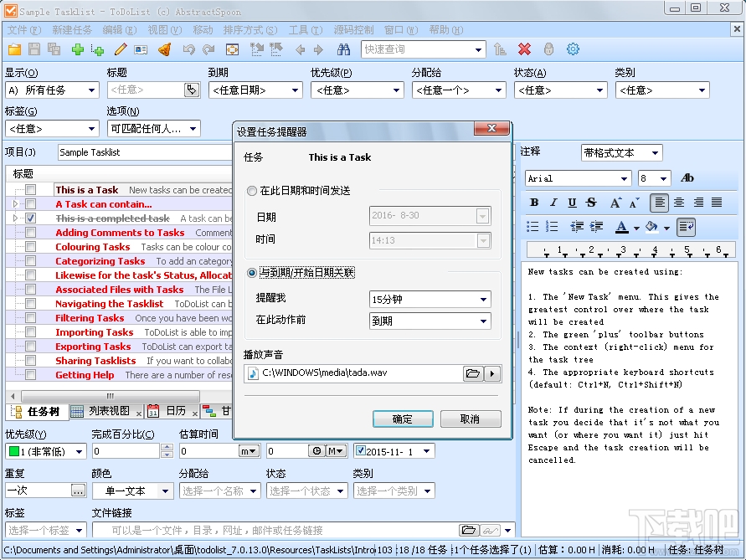Viewport: 746px width, 560px height.
Task: Align comment text to center
Action: (679, 203)
